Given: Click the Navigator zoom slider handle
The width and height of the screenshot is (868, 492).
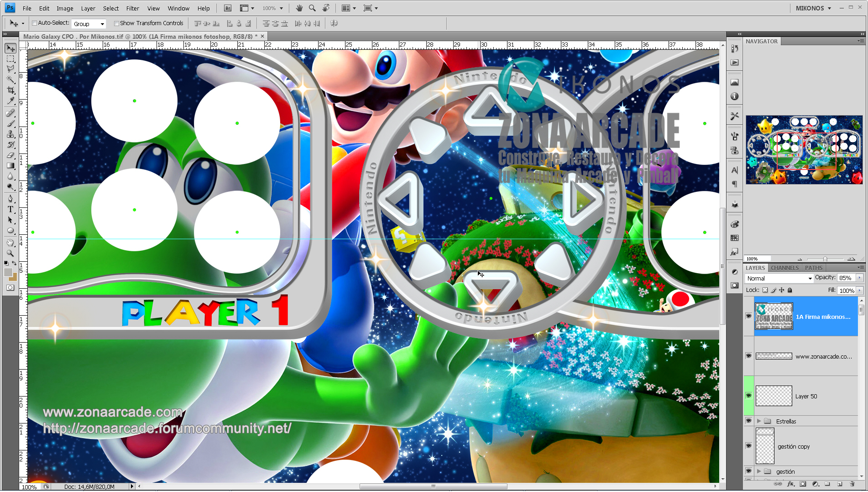Looking at the screenshot, I should pos(825,259).
